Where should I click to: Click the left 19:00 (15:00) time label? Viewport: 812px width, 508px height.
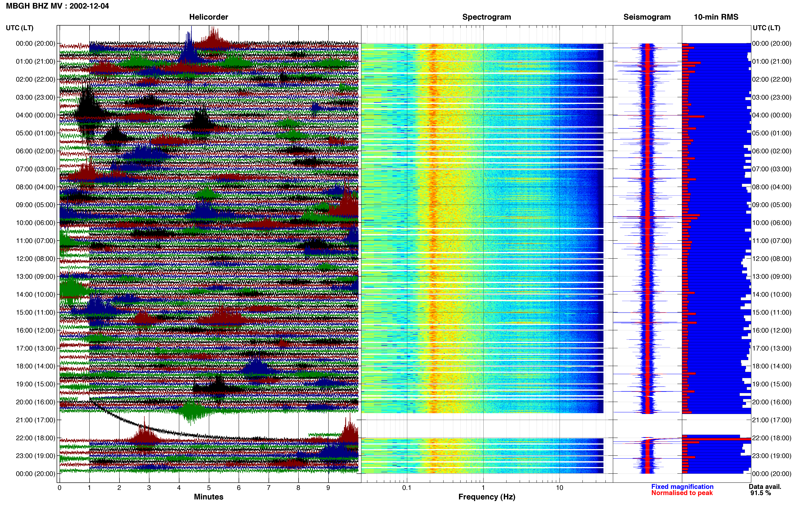tap(36, 384)
